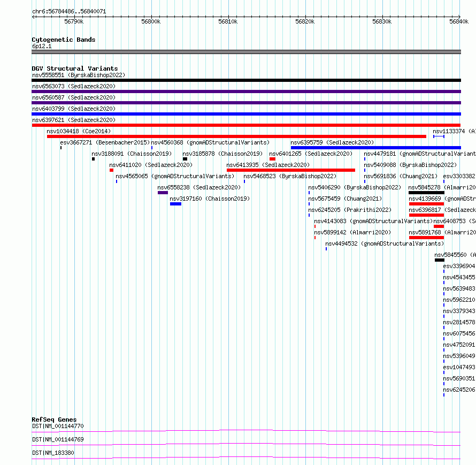Open the DST|NM_001144770 transcript label
The image size is (476, 465).
point(58,426)
